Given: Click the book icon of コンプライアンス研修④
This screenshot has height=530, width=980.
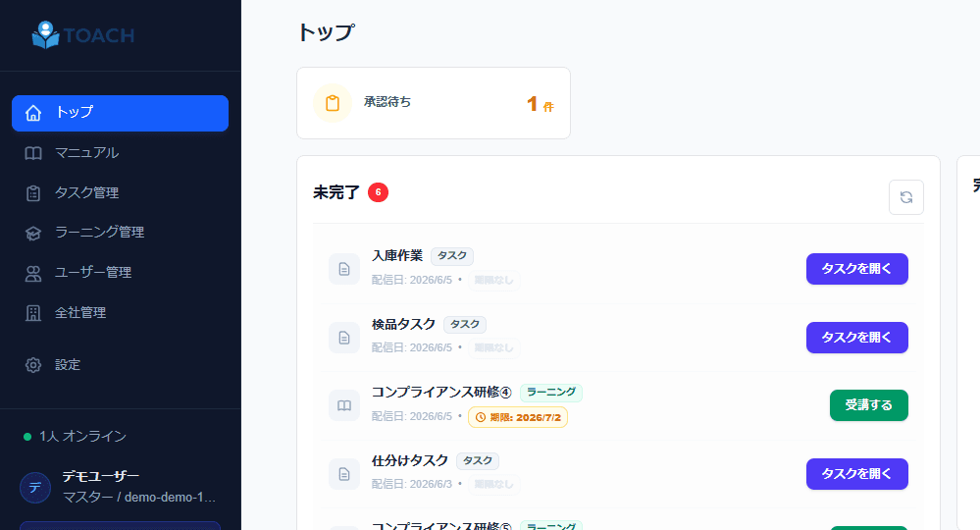Looking at the screenshot, I should (344, 405).
